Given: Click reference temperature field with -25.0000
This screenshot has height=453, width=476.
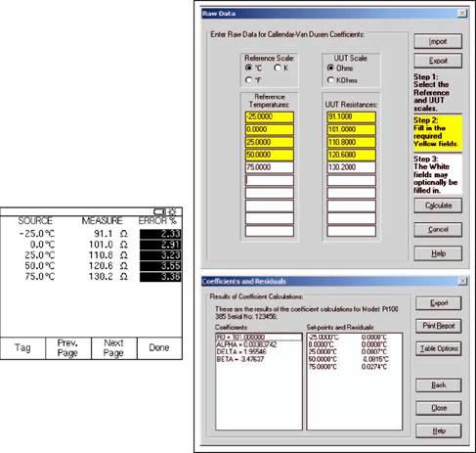Looking at the screenshot, I should tap(270, 116).
